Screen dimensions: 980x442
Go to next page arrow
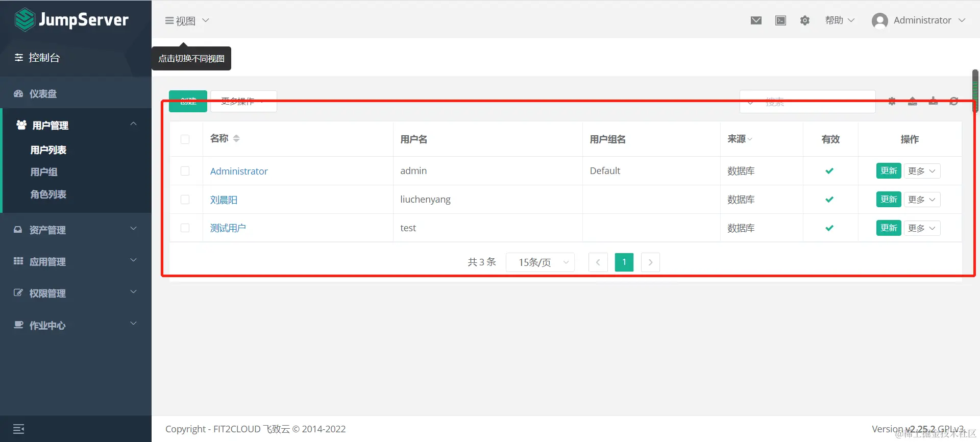[x=650, y=262]
